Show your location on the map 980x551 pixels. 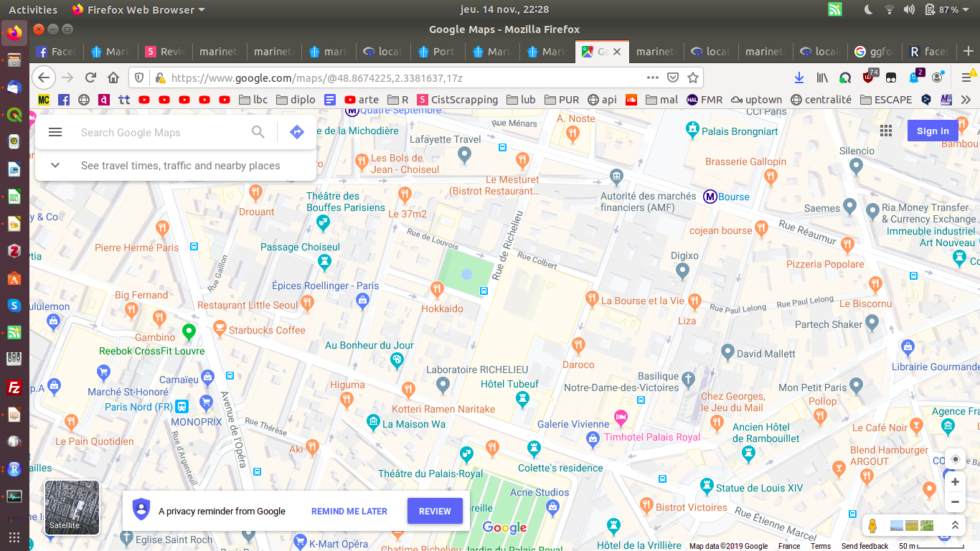coord(955,459)
